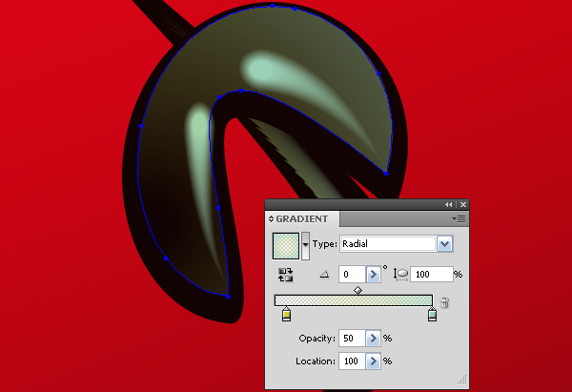The width and height of the screenshot is (572, 392).
Task: Click the "Location:" label
Action: point(316,361)
